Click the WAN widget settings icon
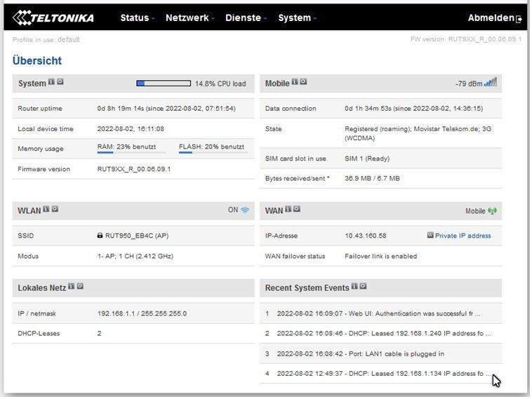The width and height of the screenshot is (532, 399). [297, 209]
